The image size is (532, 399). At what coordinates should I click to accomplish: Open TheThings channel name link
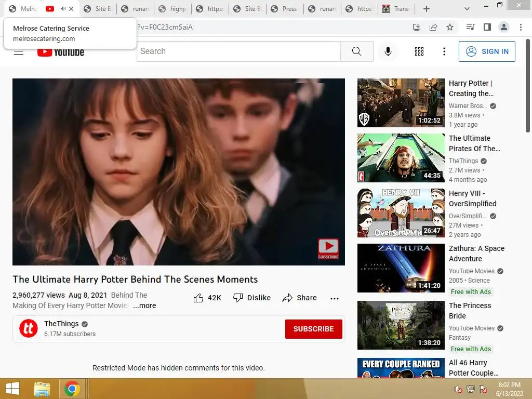point(61,324)
